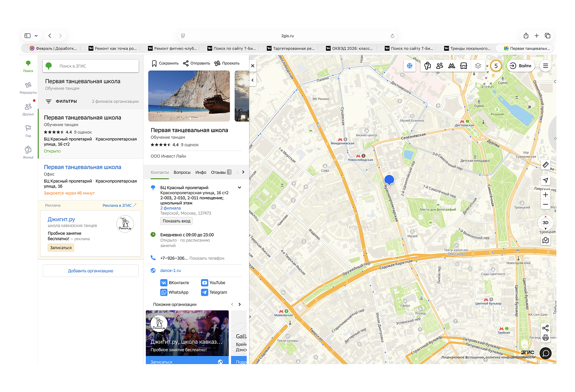Open the Гид guide section

(x=28, y=131)
